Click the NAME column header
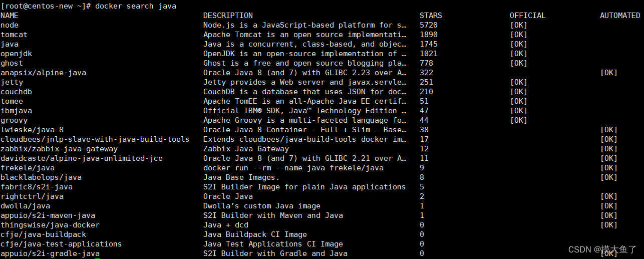This screenshot has width=644, height=259. click(x=10, y=16)
